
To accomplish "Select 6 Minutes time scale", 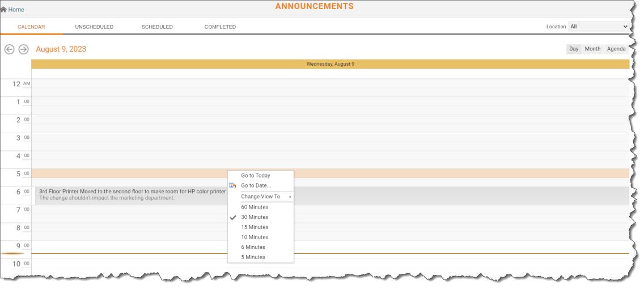I will tap(253, 247).
